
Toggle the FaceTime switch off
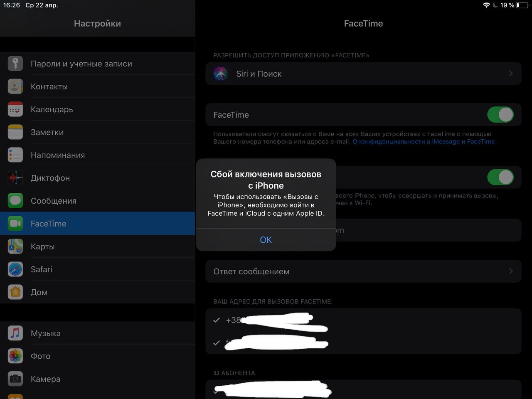point(500,115)
